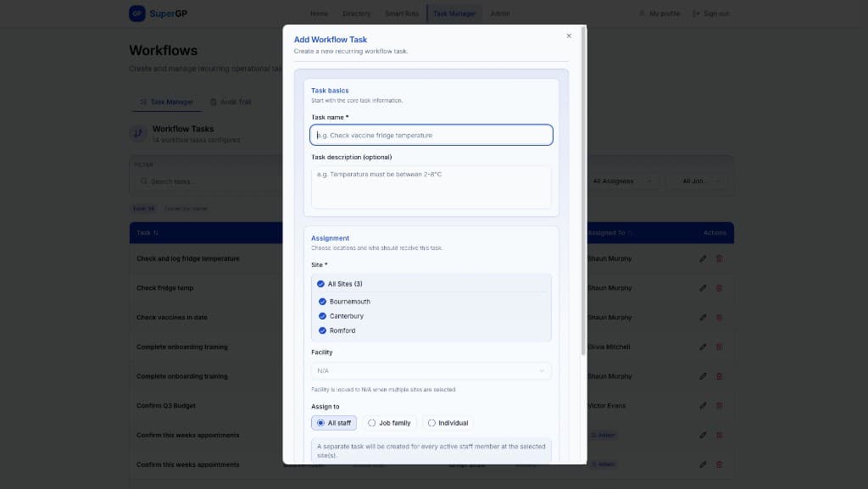This screenshot has width=868, height=489.
Task: Click the 'Olivia Mitchell' assignee cell
Action: (x=609, y=347)
